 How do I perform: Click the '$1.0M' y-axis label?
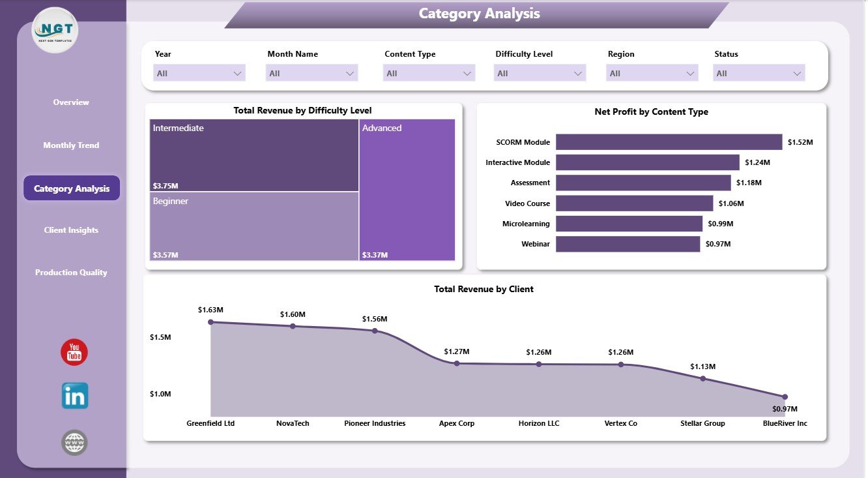160,394
